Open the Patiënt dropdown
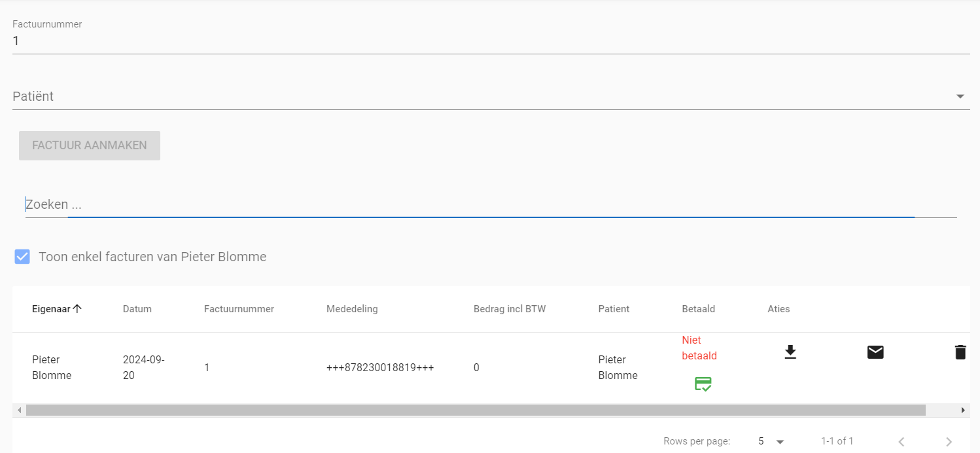Viewport: 980px width, 453px height. pyautogui.click(x=960, y=97)
